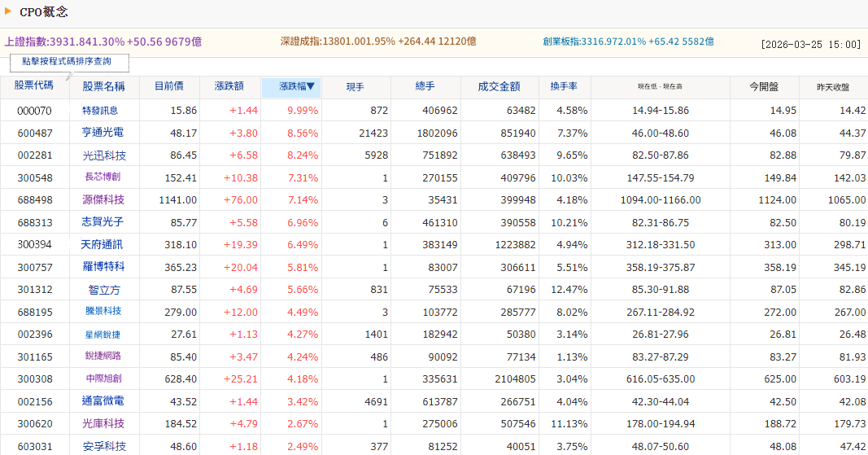Open stock 智立方 details
Viewport: 868px width, 455px height.
pyautogui.click(x=104, y=290)
